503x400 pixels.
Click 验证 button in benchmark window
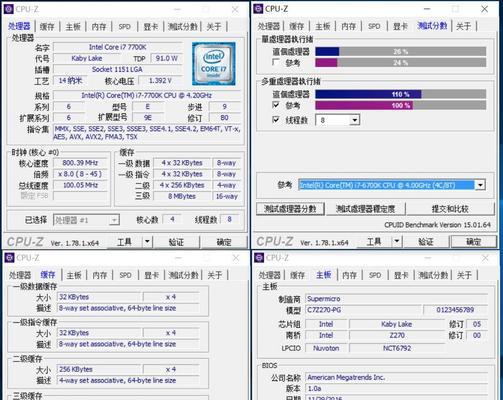click(426, 241)
